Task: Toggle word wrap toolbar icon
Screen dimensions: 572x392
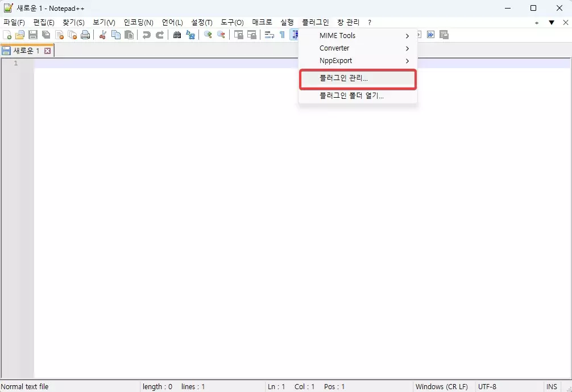Action: coord(269,35)
